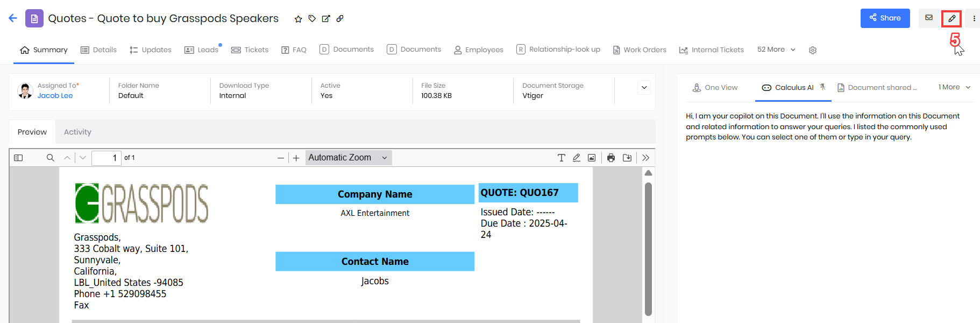Screen dimensions: 980x323
Task: Click AXL Entertainment company name text
Action: [x=375, y=213]
